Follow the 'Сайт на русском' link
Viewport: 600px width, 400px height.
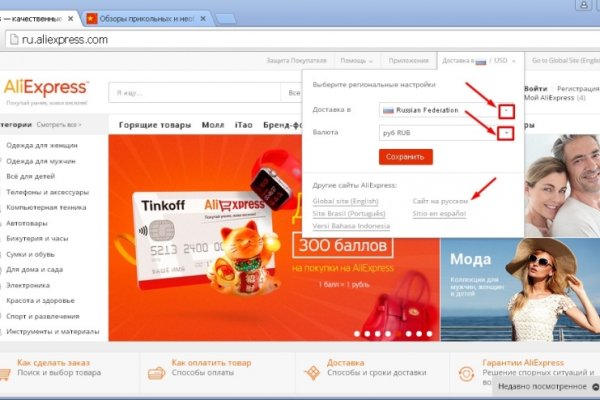pyautogui.click(x=441, y=201)
